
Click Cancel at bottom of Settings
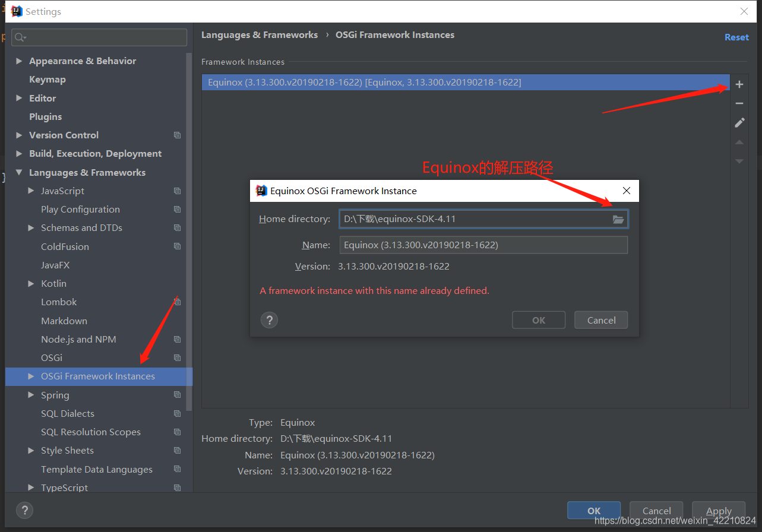[657, 511]
